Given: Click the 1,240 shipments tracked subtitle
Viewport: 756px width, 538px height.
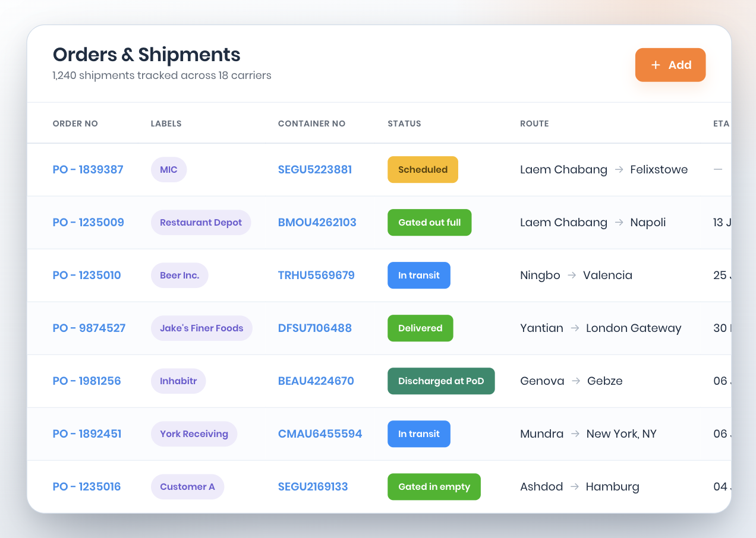Looking at the screenshot, I should [162, 75].
